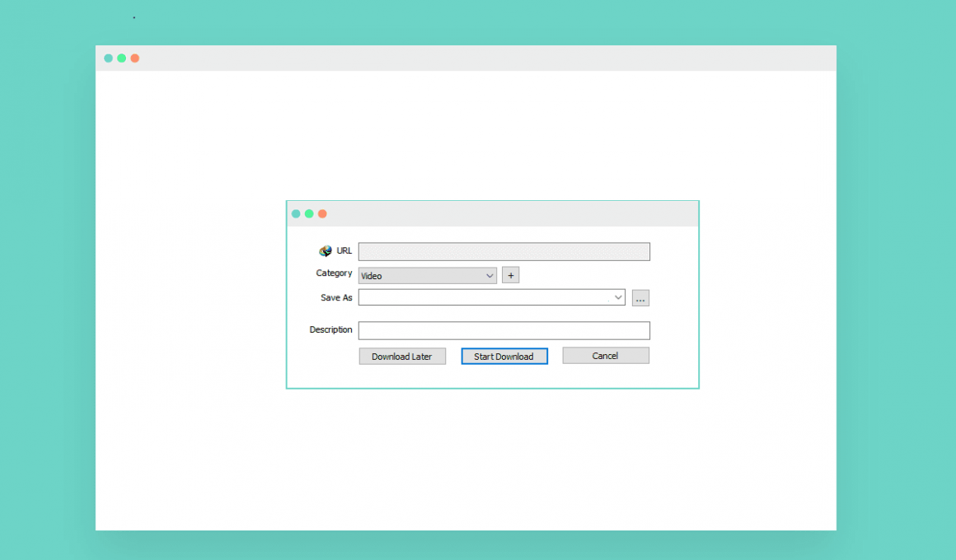Start the download now
The width and height of the screenshot is (956, 560).
504,357
